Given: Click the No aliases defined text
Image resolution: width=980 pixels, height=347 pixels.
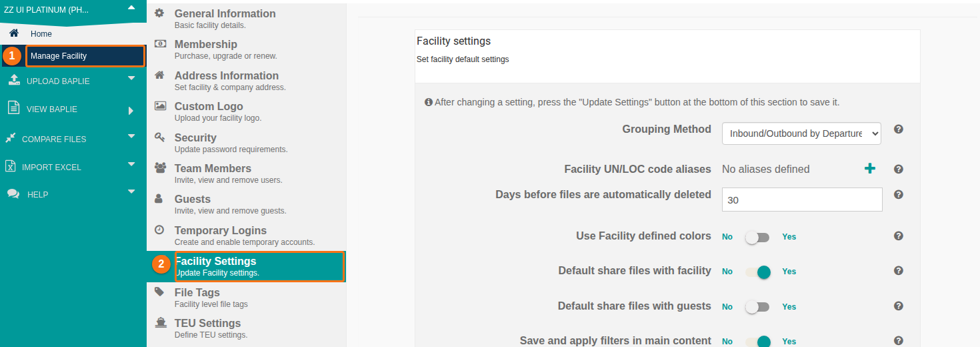Looking at the screenshot, I should (x=766, y=169).
